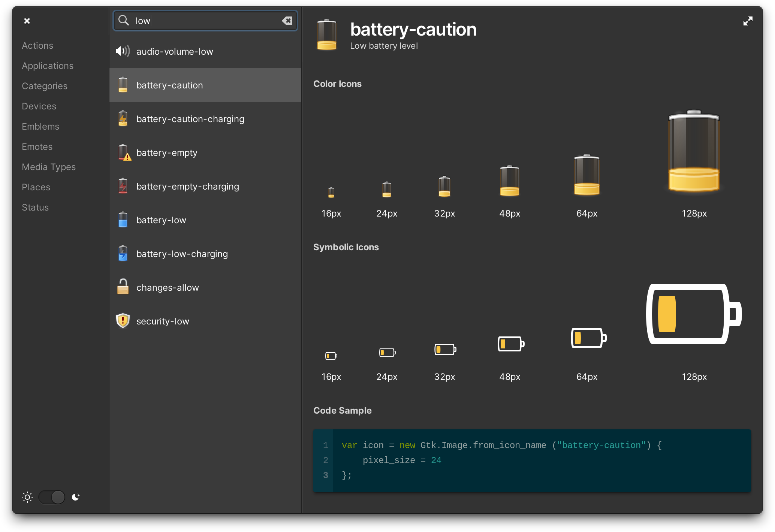Click into the code sample editor

pyautogui.click(x=532, y=461)
